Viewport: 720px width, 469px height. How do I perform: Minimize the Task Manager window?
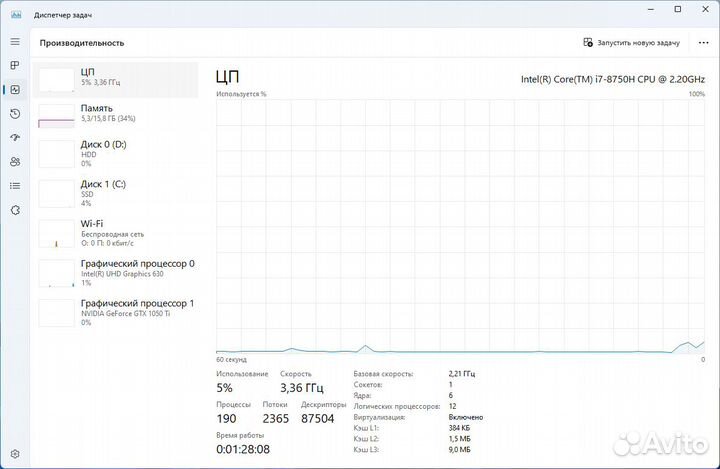(x=651, y=9)
